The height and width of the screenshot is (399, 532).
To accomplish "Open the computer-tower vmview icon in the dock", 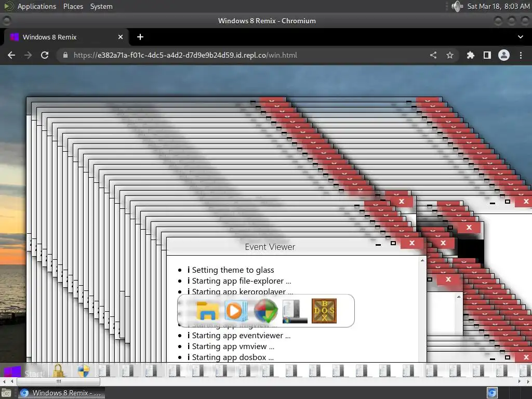I will (295, 311).
